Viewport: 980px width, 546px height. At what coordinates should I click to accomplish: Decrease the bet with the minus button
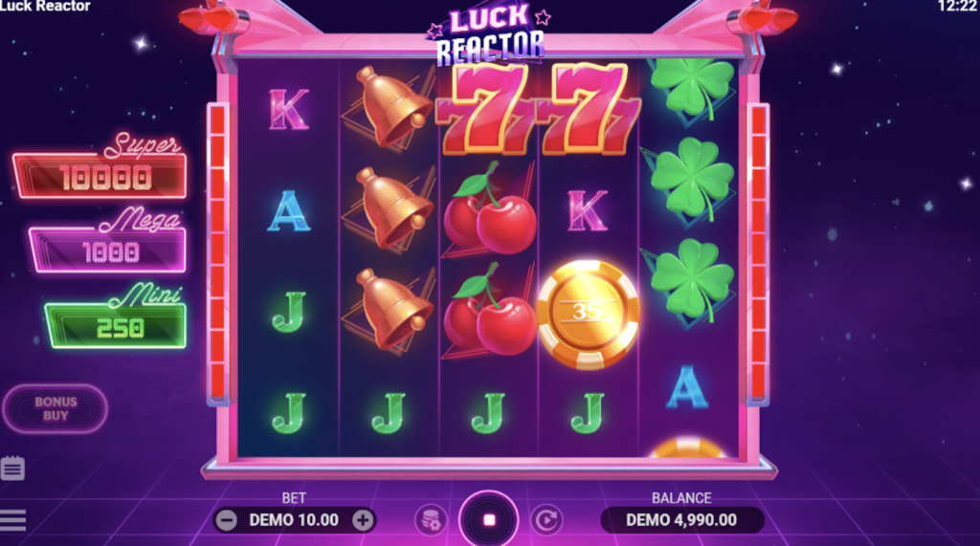pyautogui.click(x=226, y=520)
